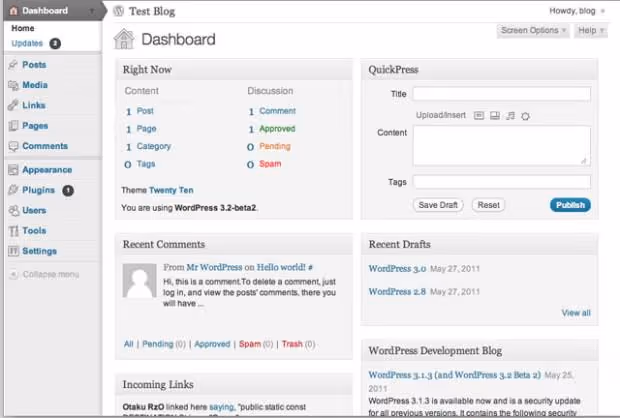The height and width of the screenshot is (418, 620).
Task: Click the Category link in Right Now
Action: 154,146
